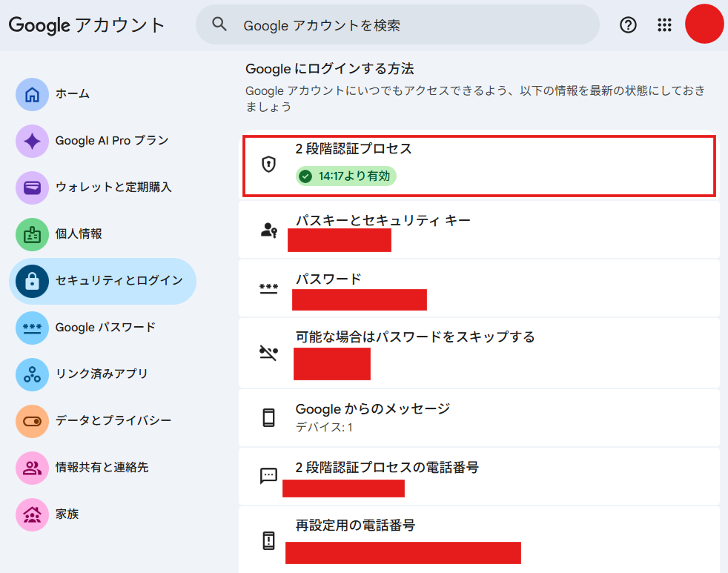Click the search magnifier icon
728x573 pixels.
pos(219,24)
